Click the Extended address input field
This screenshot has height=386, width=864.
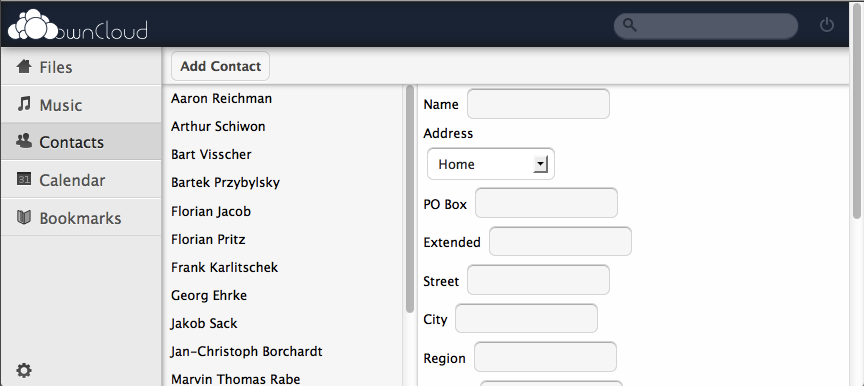[x=560, y=242]
